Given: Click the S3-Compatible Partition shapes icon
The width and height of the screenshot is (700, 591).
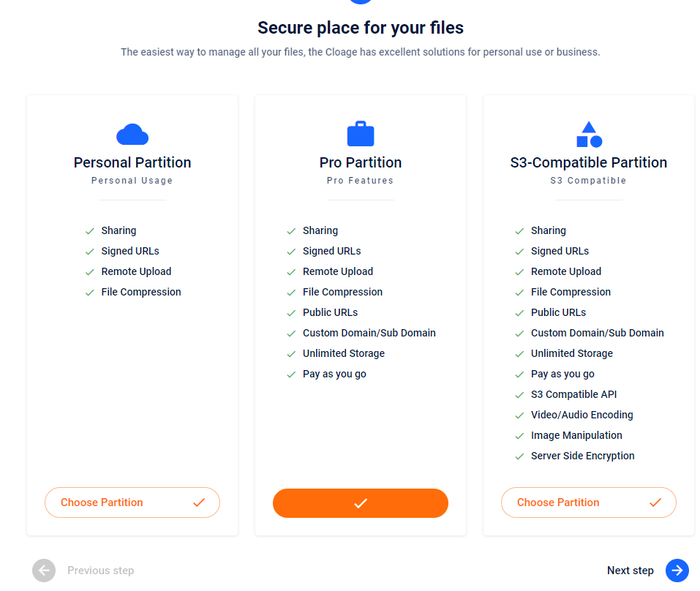Looking at the screenshot, I should click(x=589, y=135).
